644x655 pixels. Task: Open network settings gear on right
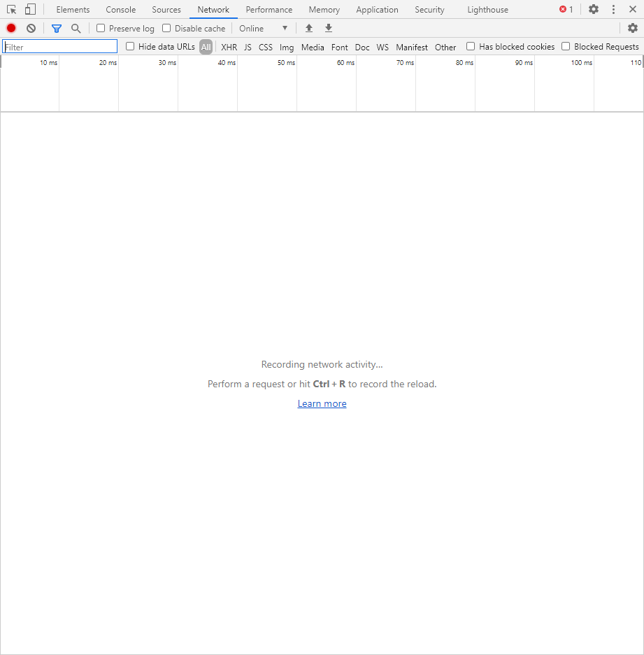click(x=632, y=29)
